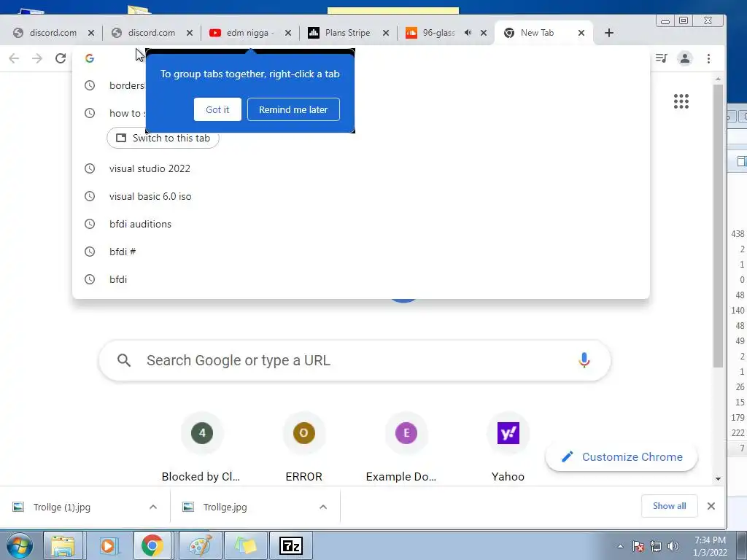This screenshot has width=747, height=560.
Task: Click the forward navigation arrow
Action: click(36, 58)
